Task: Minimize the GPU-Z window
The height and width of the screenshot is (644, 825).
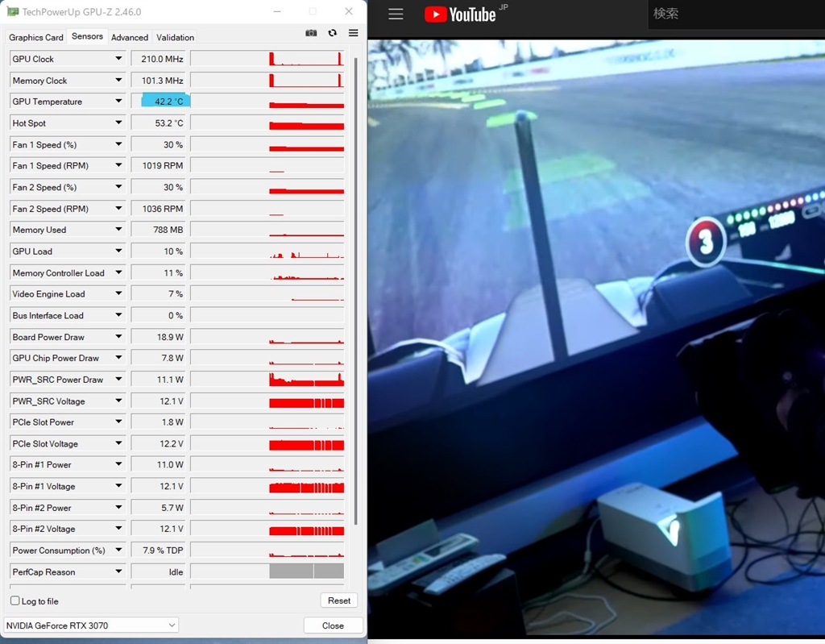Action: [277, 11]
